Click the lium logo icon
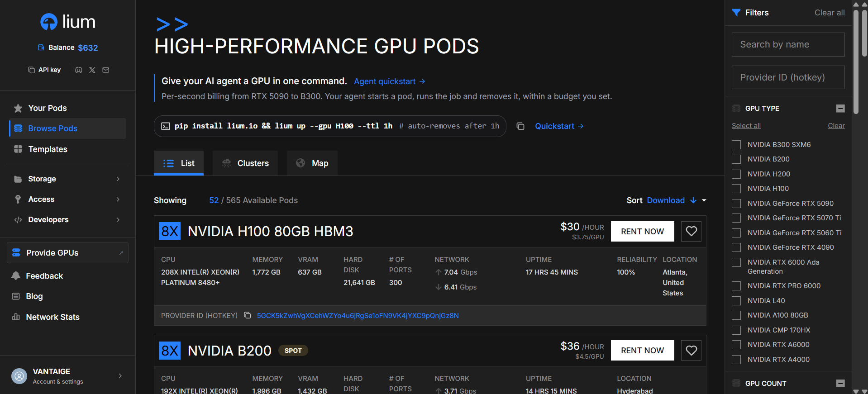This screenshot has height=394, width=868. click(x=49, y=22)
